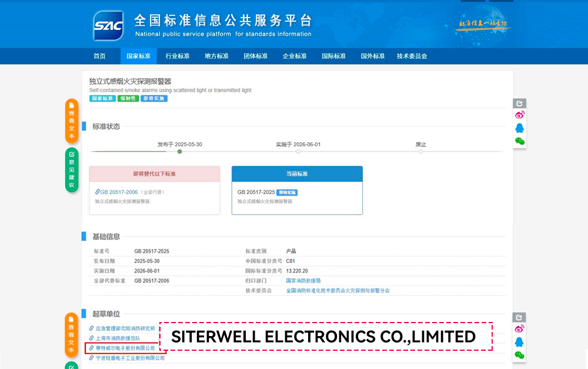The width and height of the screenshot is (588, 369).
Task: Click the green 强制性 tag
Action: (x=128, y=99)
